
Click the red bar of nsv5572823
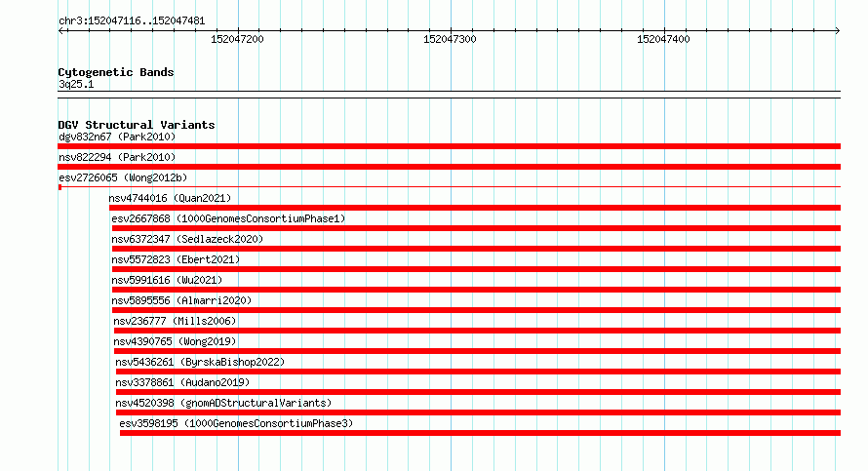tap(476, 269)
